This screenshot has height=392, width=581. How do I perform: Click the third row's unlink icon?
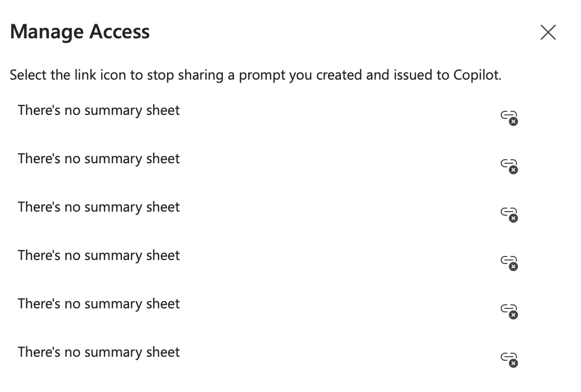coord(509,214)
